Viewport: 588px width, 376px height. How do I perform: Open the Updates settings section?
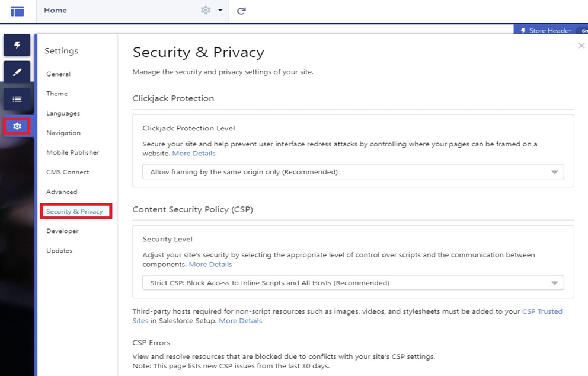(59, 251)
